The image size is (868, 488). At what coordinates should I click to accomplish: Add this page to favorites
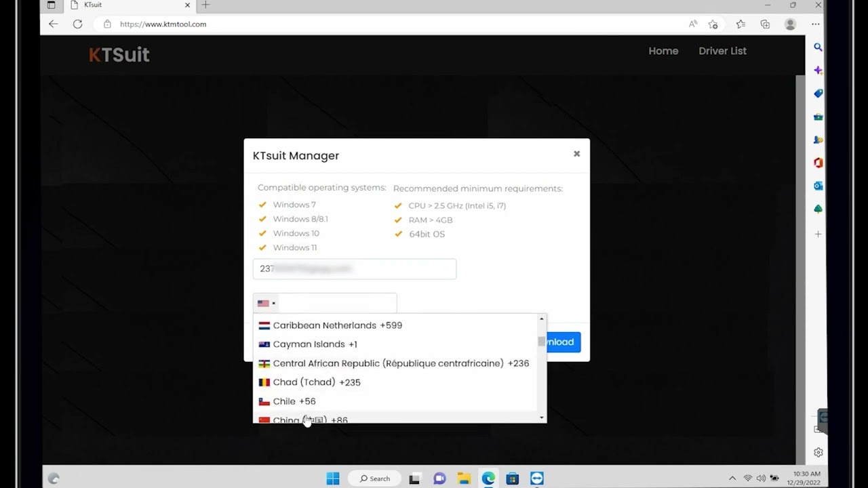click(713, 24)
